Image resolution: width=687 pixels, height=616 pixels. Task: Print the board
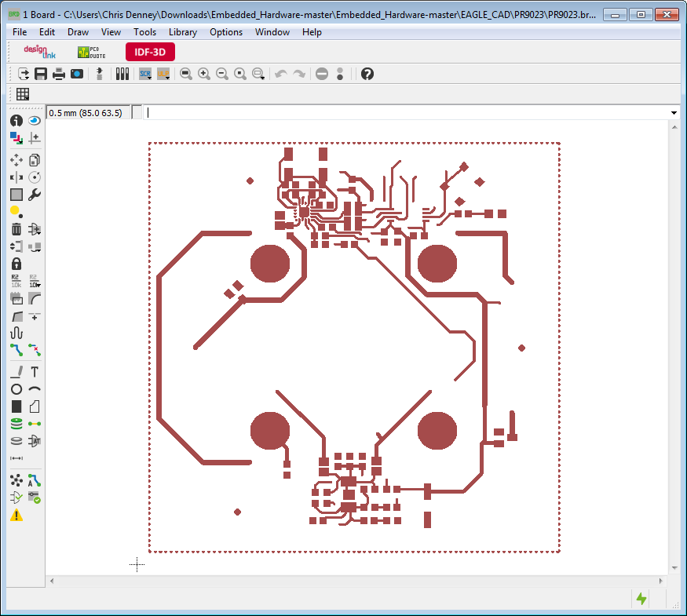click(x=59, y=74)
